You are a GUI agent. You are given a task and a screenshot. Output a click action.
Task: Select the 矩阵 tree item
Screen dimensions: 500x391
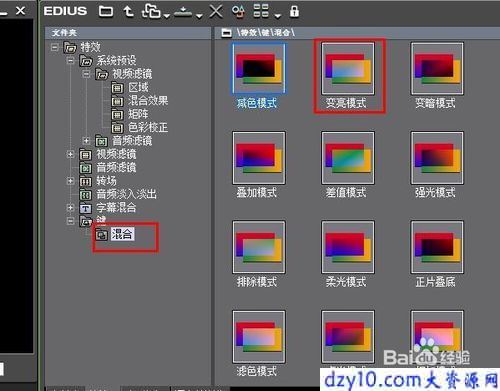(138, 114)
